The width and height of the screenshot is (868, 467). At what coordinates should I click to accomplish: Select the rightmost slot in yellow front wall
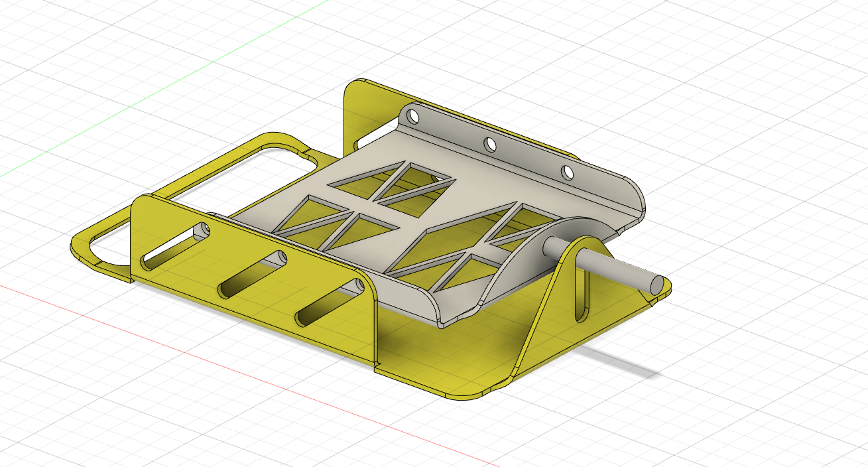pyautogui.click(x=330, y=302)
